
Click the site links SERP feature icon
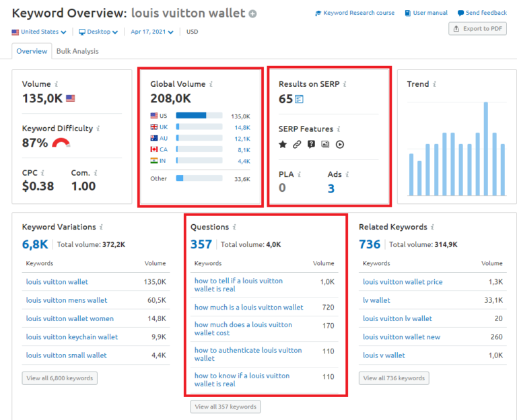coord(297,145)
